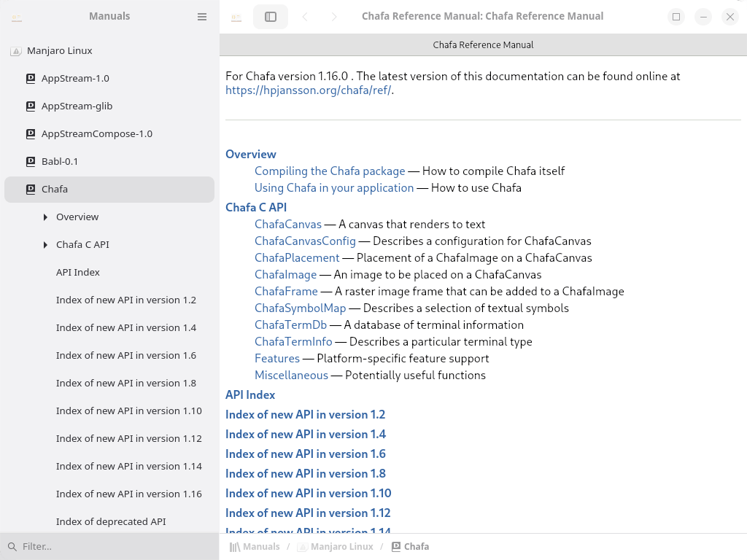747x560 pixels.
Task: Open the ChafaPlacement link
Action: tap(297, 257)
